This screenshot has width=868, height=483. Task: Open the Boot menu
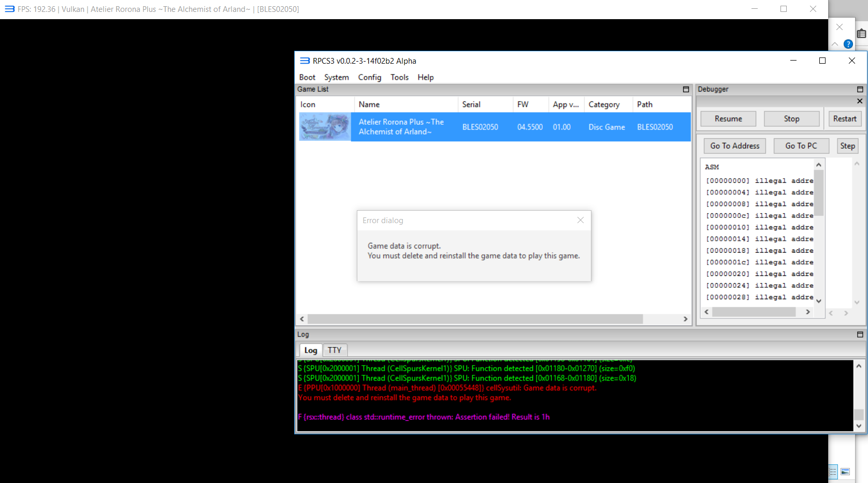pyautogui.click(x=307, y=77)
